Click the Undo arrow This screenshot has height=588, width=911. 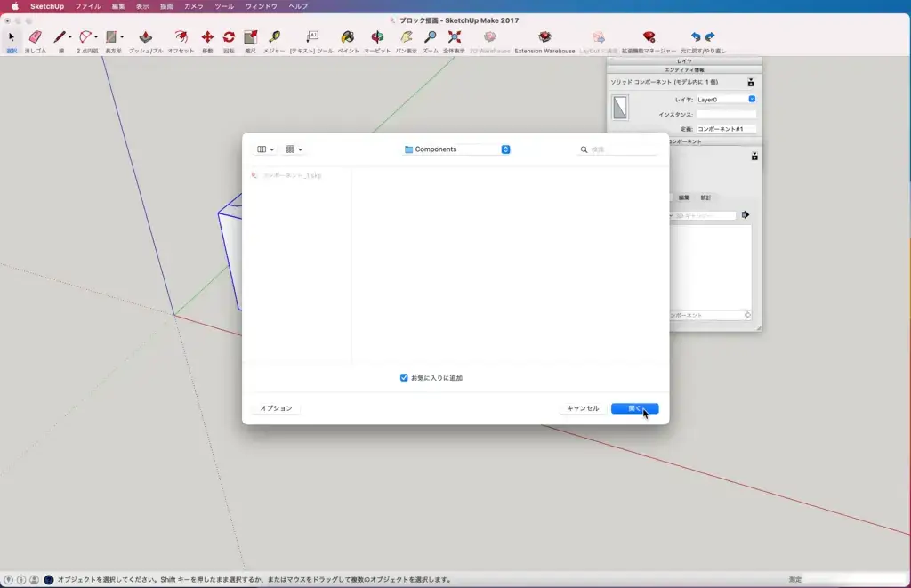click(x=696, y=37)
